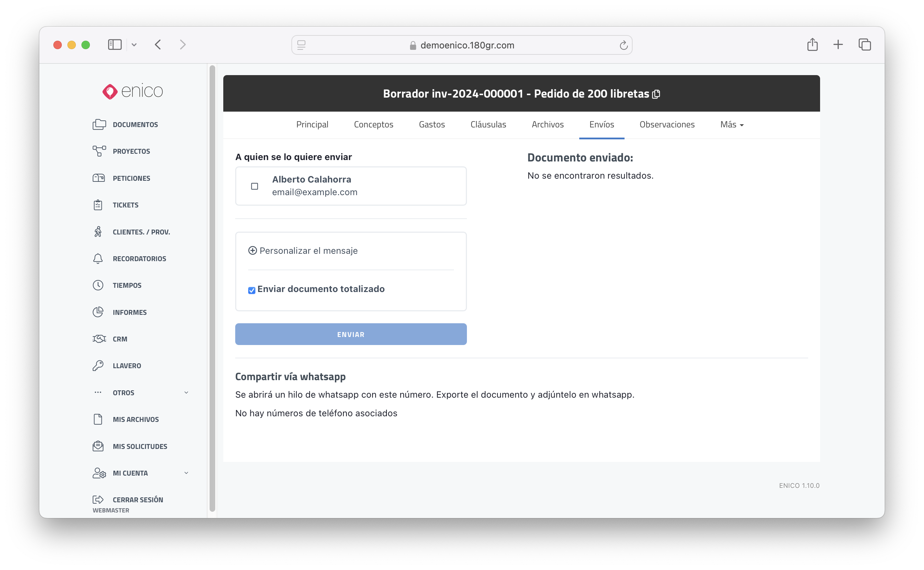This screenshot has height=570, width=924.
Task: Expand the Otros sidebar submenu
Action: click(x=186, y=392)
